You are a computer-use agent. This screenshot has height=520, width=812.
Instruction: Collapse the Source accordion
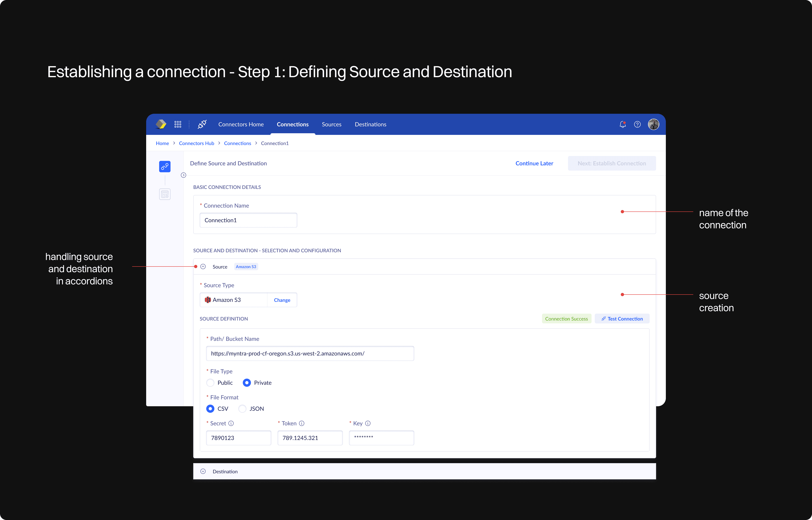[203, 267]
